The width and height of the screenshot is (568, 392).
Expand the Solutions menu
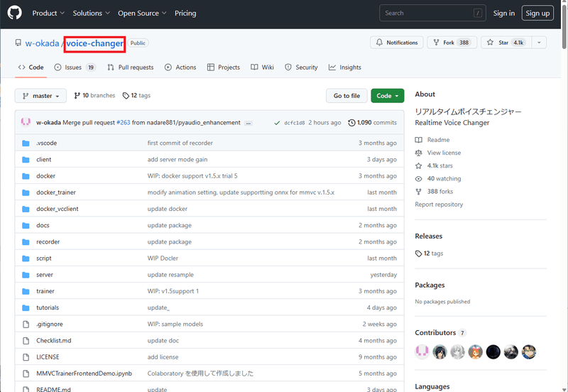coord(92,13)
